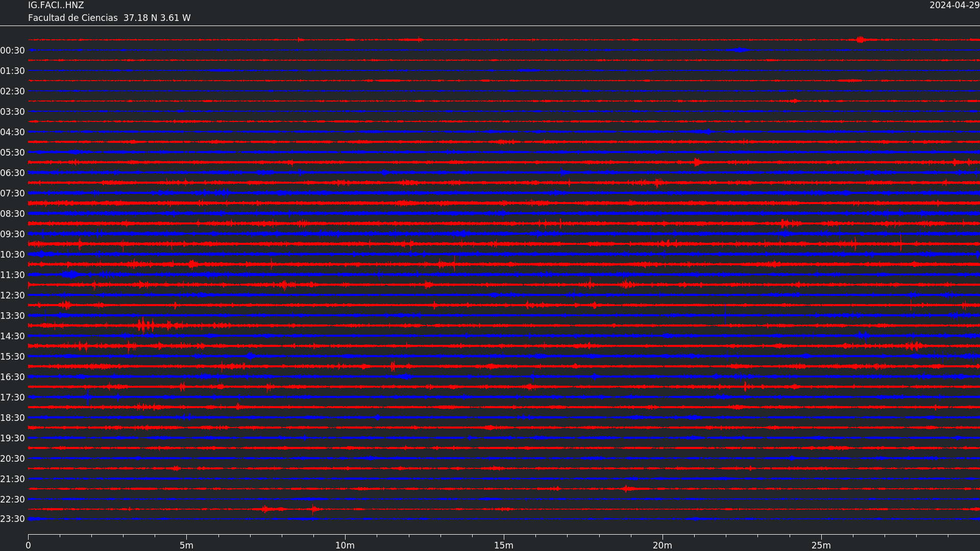Screen dimensions: 980x551
Task: Select the 03:30 time label
Action: [x=13, y=112]
